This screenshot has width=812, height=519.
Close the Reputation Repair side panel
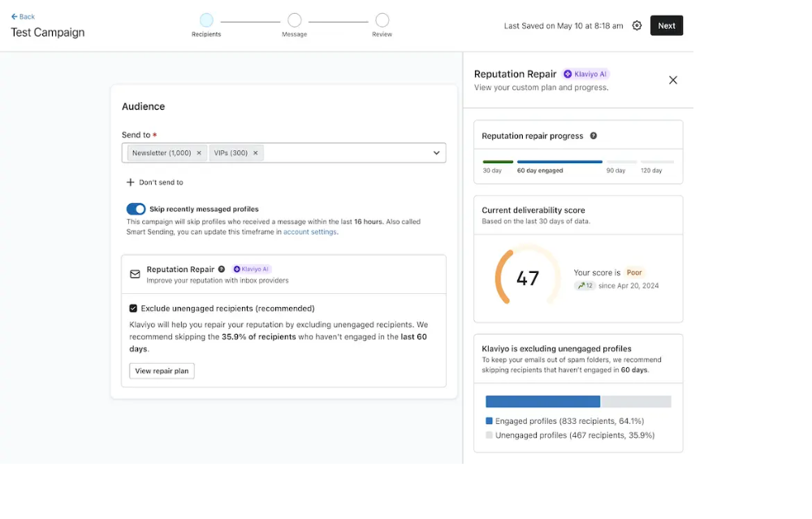(672, 80)
